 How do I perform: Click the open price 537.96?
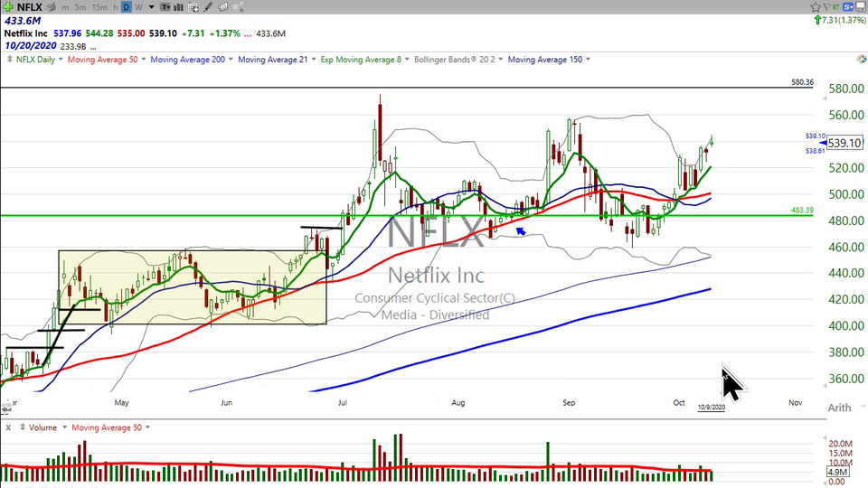click(68, 33)
